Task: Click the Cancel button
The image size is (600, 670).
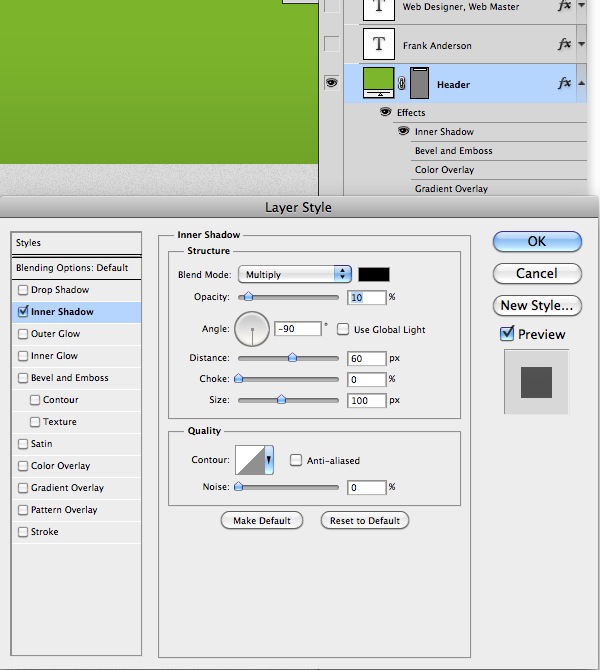Action: click(537, 273)
